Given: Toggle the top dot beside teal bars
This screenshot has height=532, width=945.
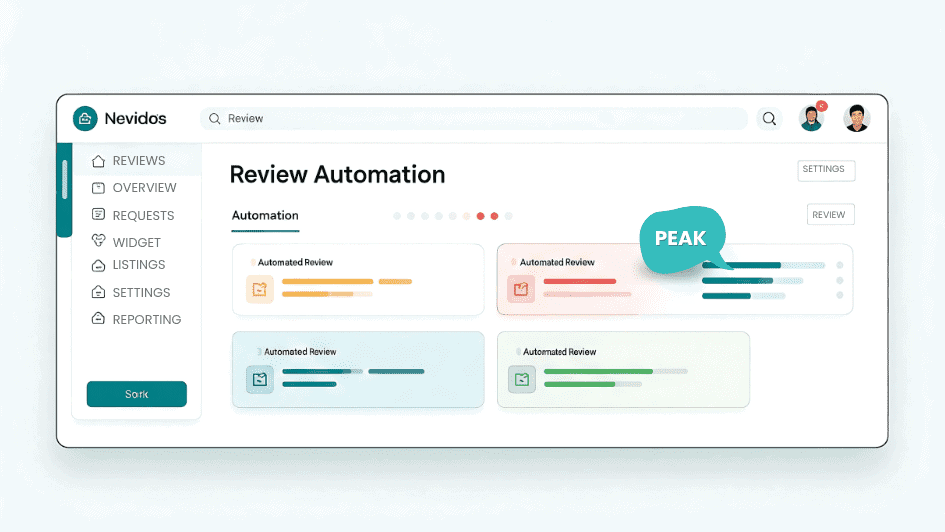Looking at the screenshot, I should coord(840,265).
